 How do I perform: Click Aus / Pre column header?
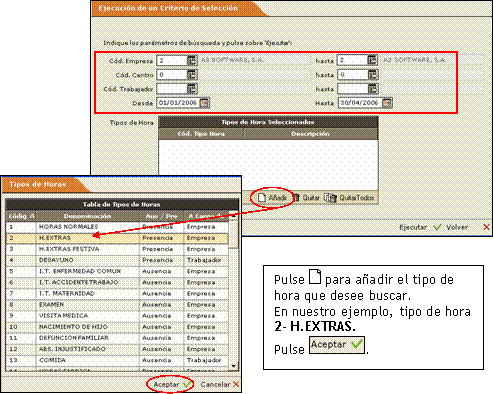[x=161, y=216]
